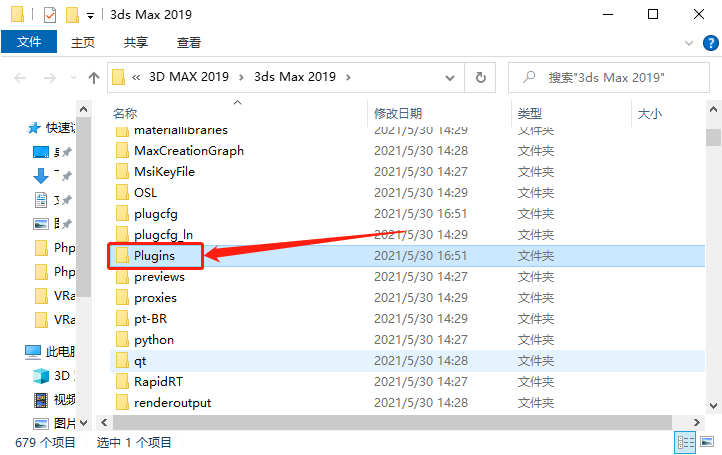The image size is (722, 455).
Task: Click the folder icon of python
Action: click(x=122, y=340)
